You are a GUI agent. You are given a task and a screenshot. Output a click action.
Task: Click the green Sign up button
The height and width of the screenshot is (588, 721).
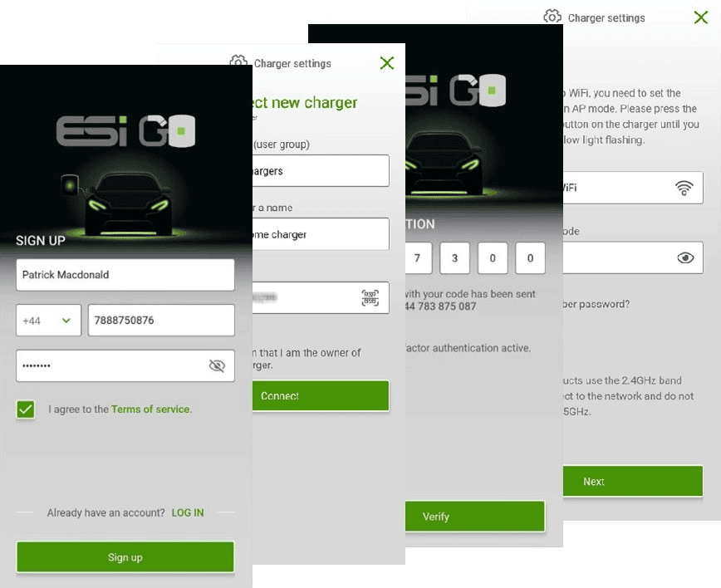click(x=125, y=557)
